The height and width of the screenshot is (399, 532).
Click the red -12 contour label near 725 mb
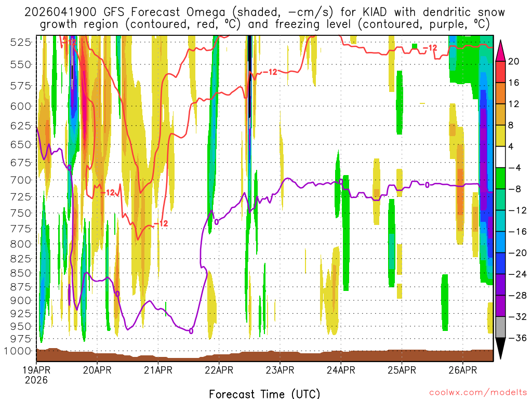tap(108, 193)
